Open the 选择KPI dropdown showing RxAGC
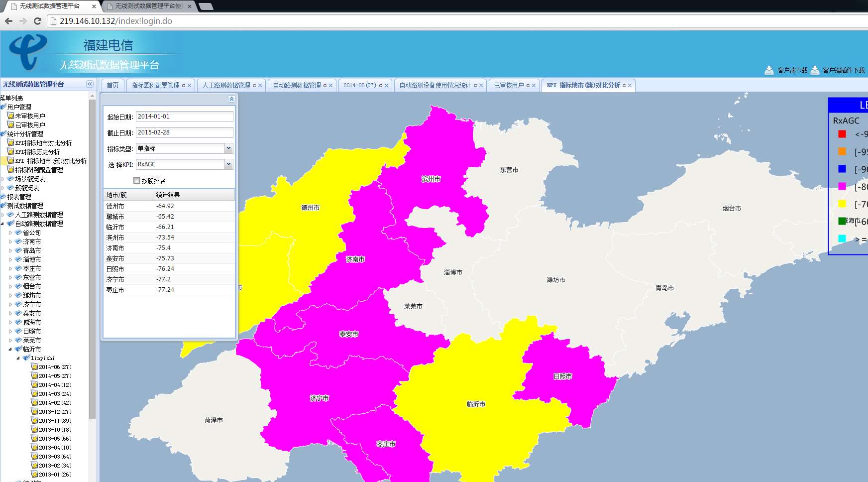 click(x=228, y=164)
